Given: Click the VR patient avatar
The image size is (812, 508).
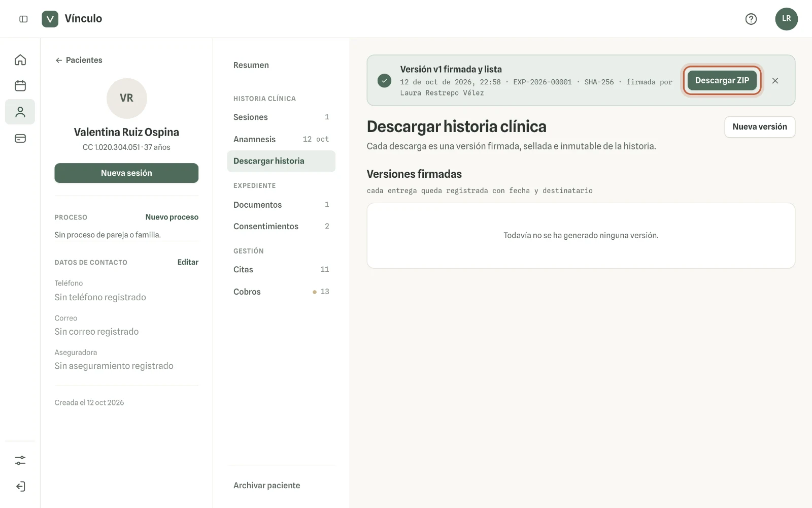Looking at the screenshot, I should 127,98.
